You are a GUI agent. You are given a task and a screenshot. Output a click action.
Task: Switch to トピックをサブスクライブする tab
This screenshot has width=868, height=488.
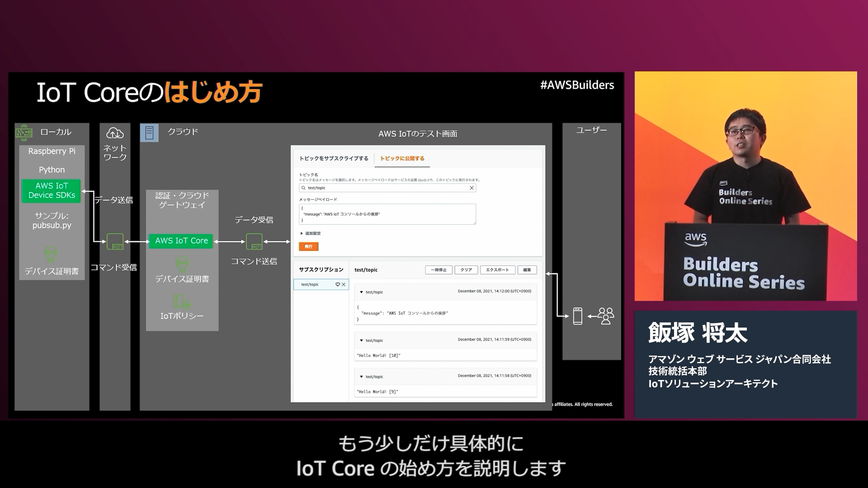coord(334,159)
